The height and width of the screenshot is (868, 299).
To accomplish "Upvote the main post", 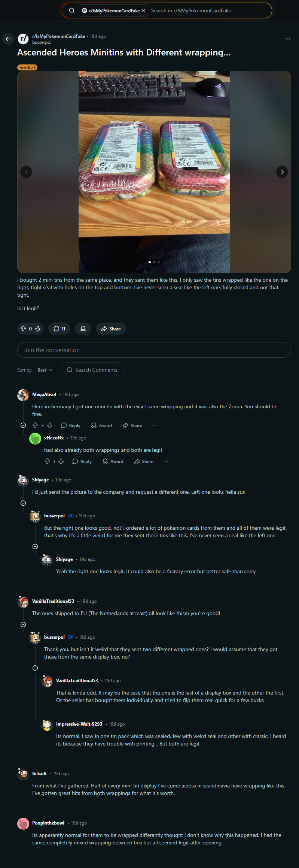I will click(23, 329).
